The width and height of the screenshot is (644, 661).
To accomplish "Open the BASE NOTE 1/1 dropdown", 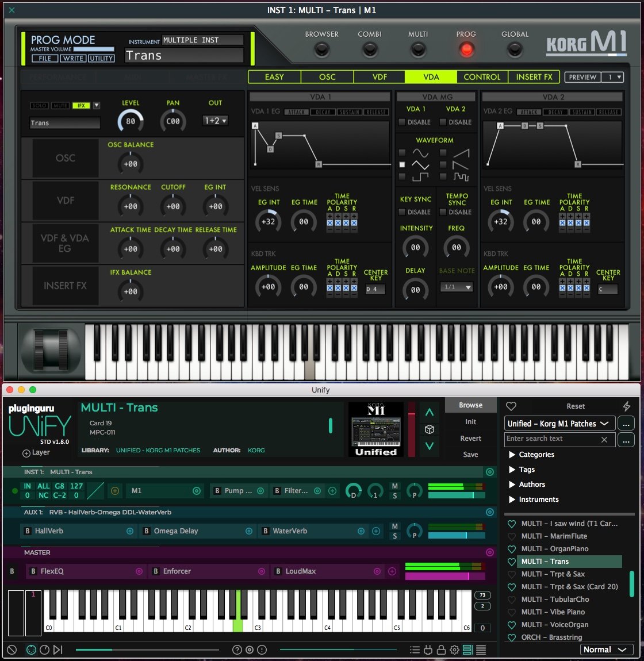I will pyautogui.click(x=457, y=287).
